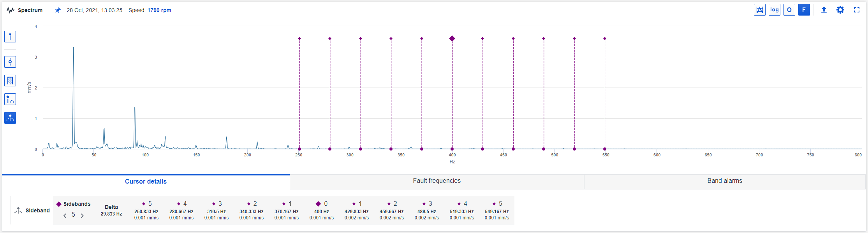The height and width of the screenshot is (233, 868).
Task: Switch x-axis to orders with the O button
Action: (789, 10)
